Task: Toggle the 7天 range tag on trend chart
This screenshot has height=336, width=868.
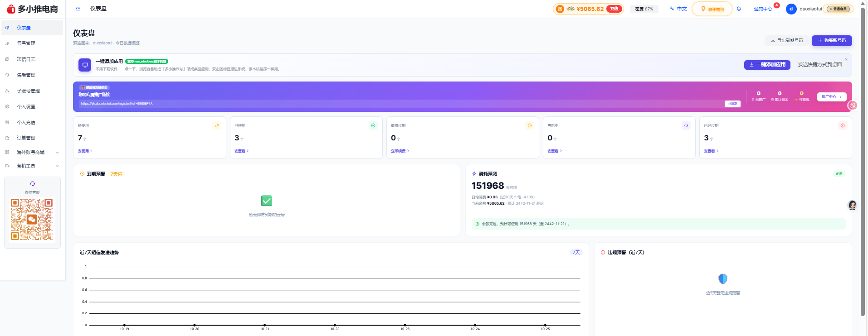Action: pos(576,253)
